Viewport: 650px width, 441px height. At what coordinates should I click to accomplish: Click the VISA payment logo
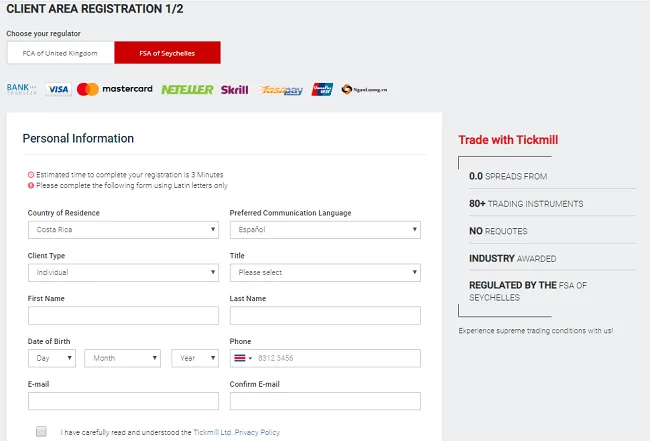click(58, 89)
